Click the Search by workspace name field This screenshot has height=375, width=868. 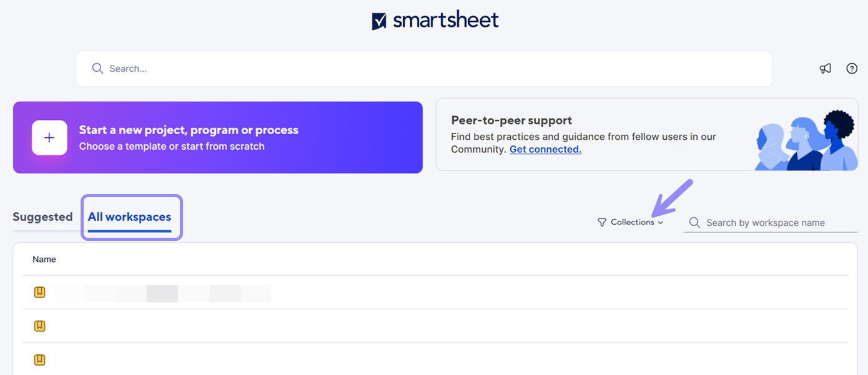(774, 223)
